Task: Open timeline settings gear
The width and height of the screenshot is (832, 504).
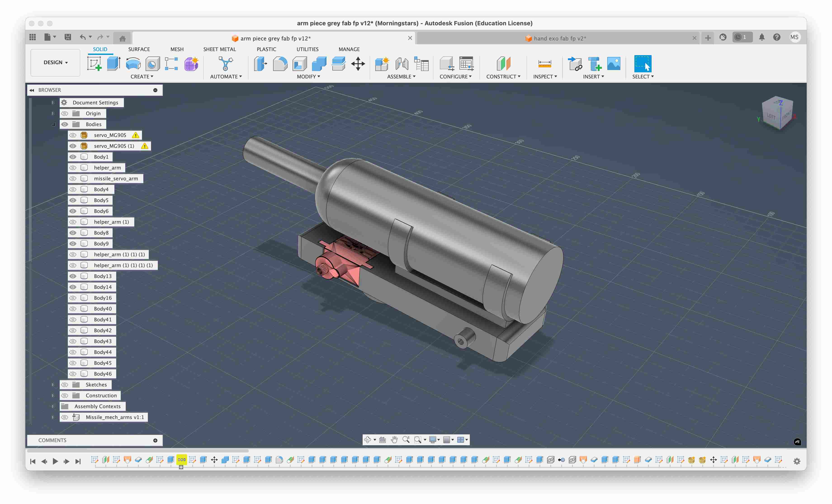Action: (x=797, y=461)
